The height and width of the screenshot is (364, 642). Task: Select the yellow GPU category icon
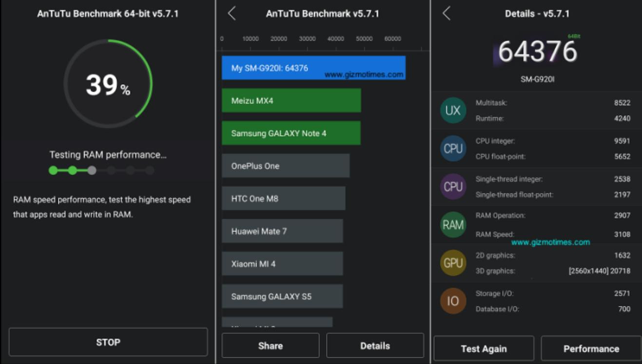453,263
